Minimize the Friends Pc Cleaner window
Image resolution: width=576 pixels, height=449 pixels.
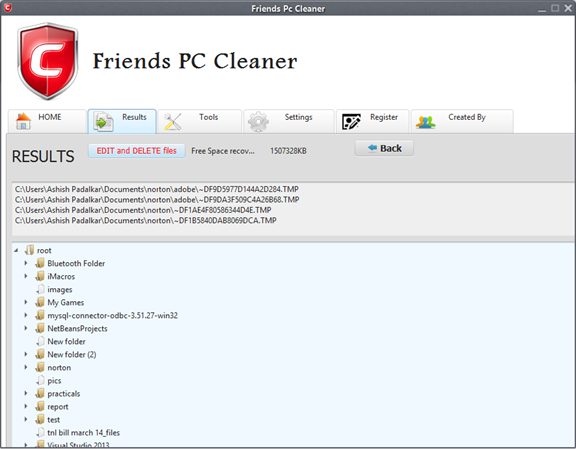(x=542, y=9)
